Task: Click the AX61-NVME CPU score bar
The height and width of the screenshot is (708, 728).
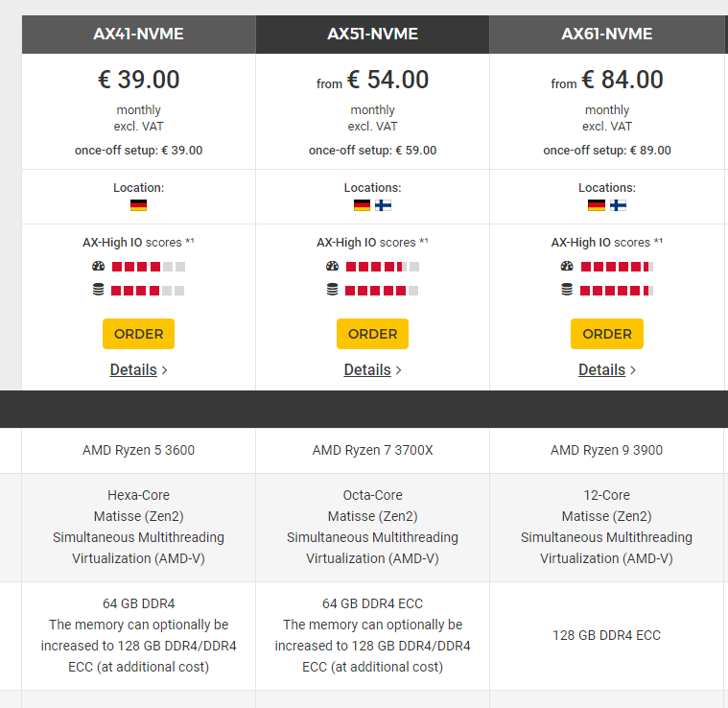Action: point(617,267)
